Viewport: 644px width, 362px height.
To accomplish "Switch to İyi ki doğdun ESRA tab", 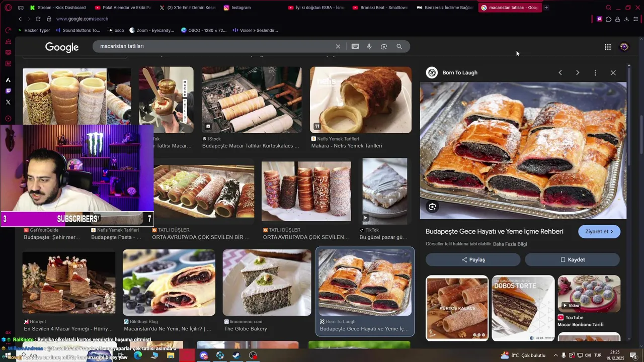I will click(x=316, y=8).
